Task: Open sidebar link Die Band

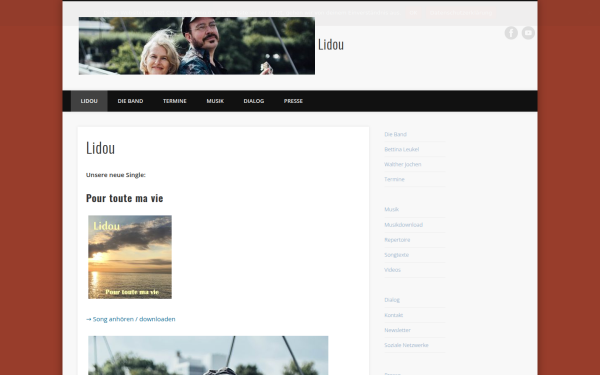Action: point(395,134)
